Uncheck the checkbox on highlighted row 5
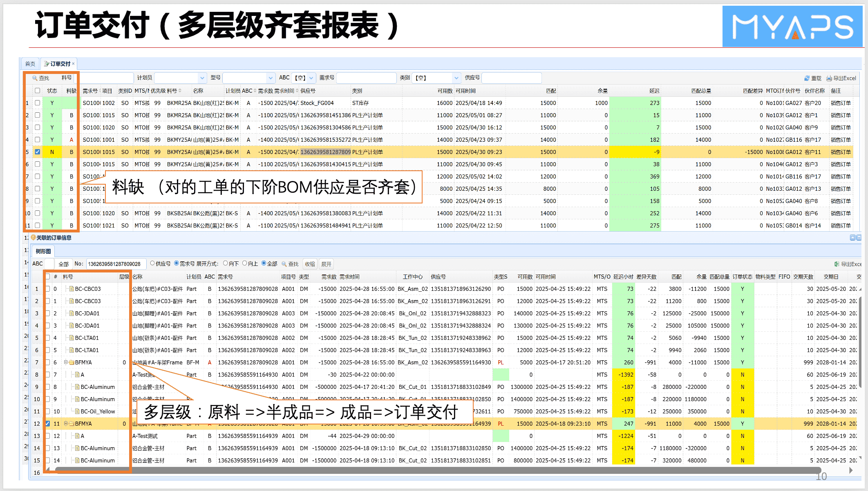The height and width of the screenshot is (491, 868). pyautogui.click(x=38, y=152)
